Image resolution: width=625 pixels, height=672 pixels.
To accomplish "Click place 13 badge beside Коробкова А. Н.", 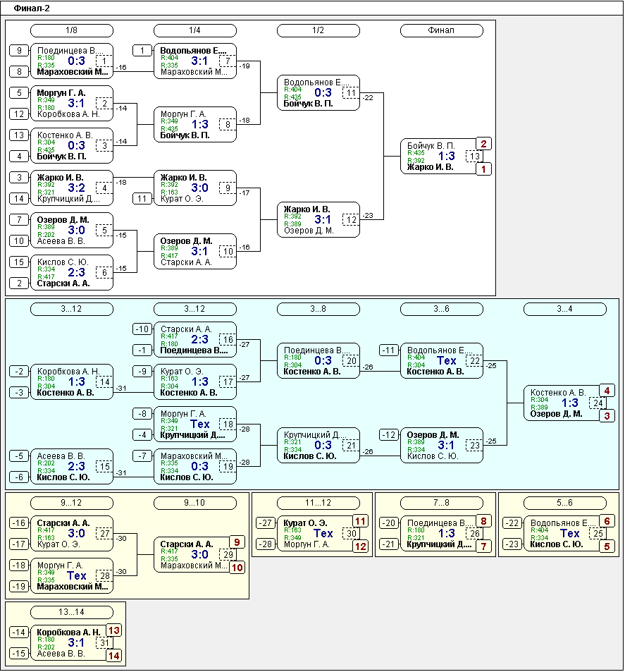I will tap(113, 630).
